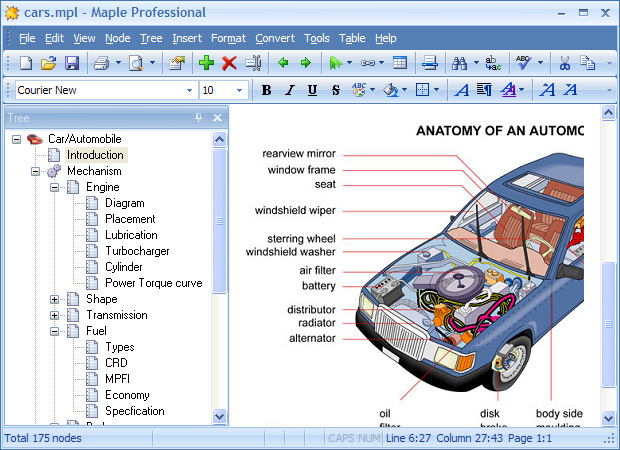Open file with the folder icon
The height and width of the screenshot is (450, 620).
coord(49,63)
